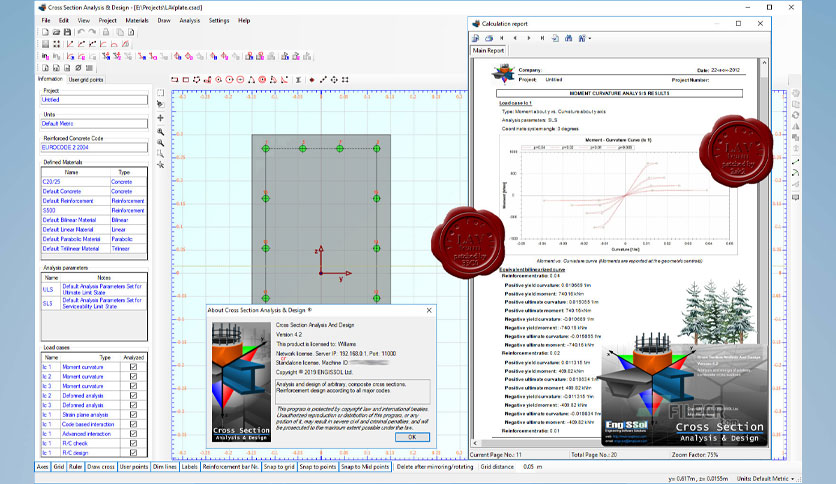Toggle Analyzed for Strain plane analysis
836x484 pixels.
133,415
